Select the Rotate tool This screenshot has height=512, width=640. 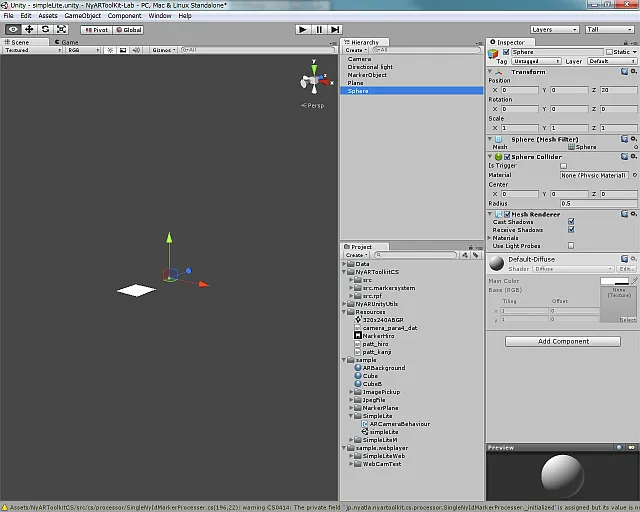point(45,29)
